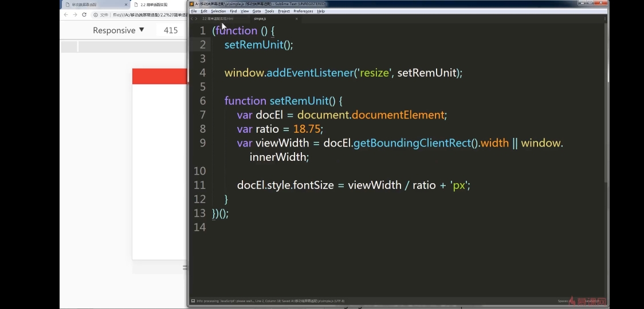Image resolution: width=644 pixels, height=309 pixels.
Task: Click the browser address bar URL
Action: point(150,15)
